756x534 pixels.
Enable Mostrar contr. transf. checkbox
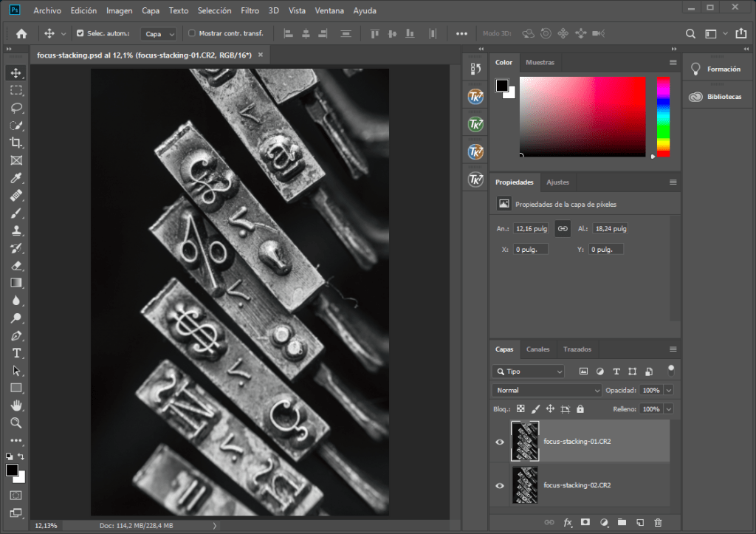[x=192, y=33]
